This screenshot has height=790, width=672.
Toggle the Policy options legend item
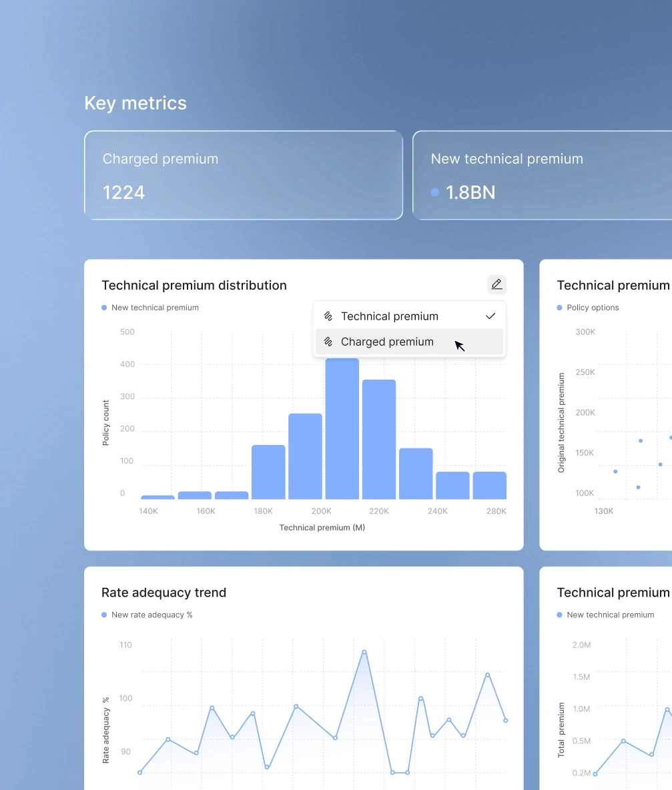pos(588,308)
